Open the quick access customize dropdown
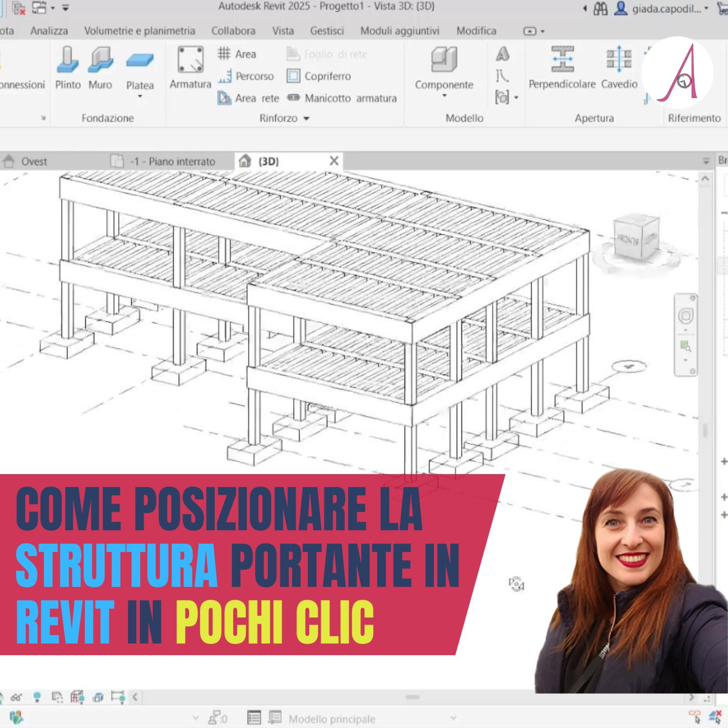728x728 pixels. 66,8
